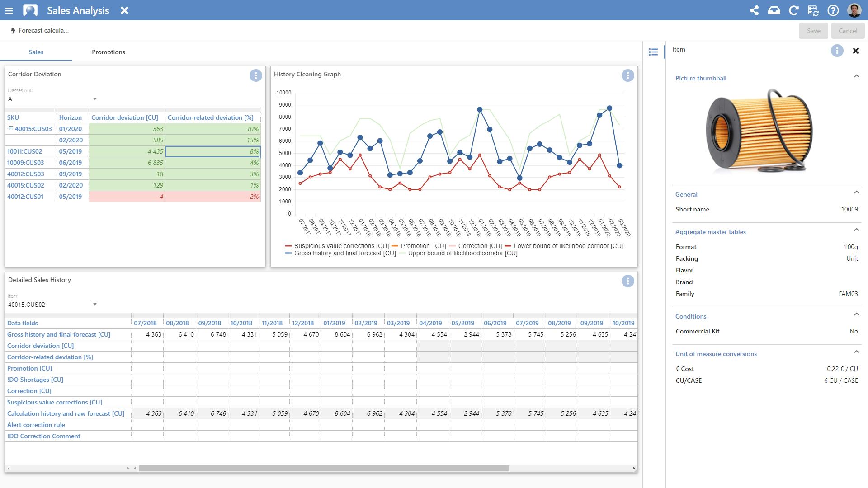Click the list view icon beside Item panel
The image size is (868, 488).
(653, 52)
